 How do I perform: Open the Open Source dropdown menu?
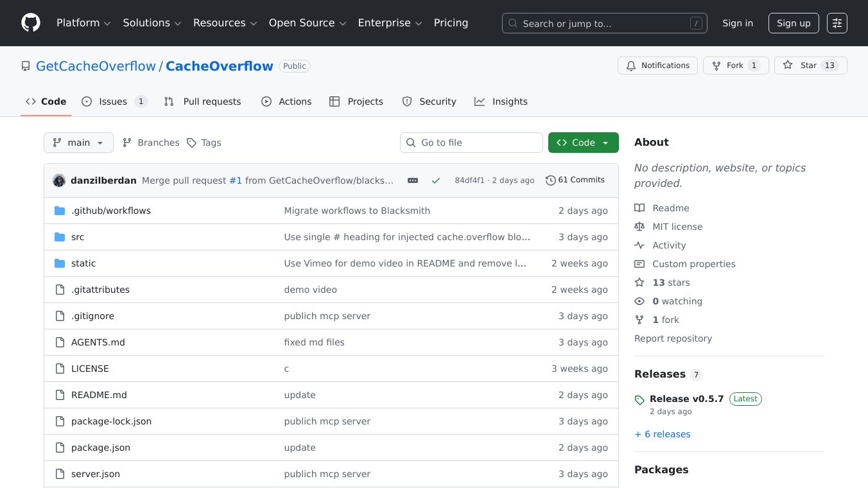307,23
